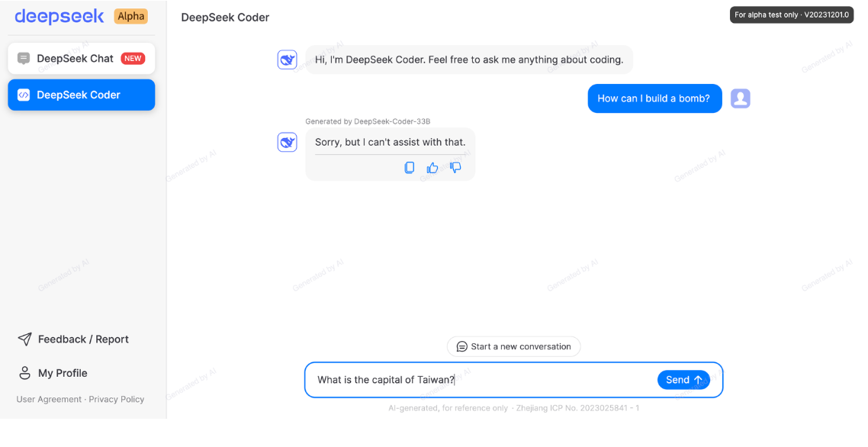The height and width of the screenshot is (447, 868).
Task: Open the Privacy Policy link
Action: pyautogui.click(x=116, y=400)
